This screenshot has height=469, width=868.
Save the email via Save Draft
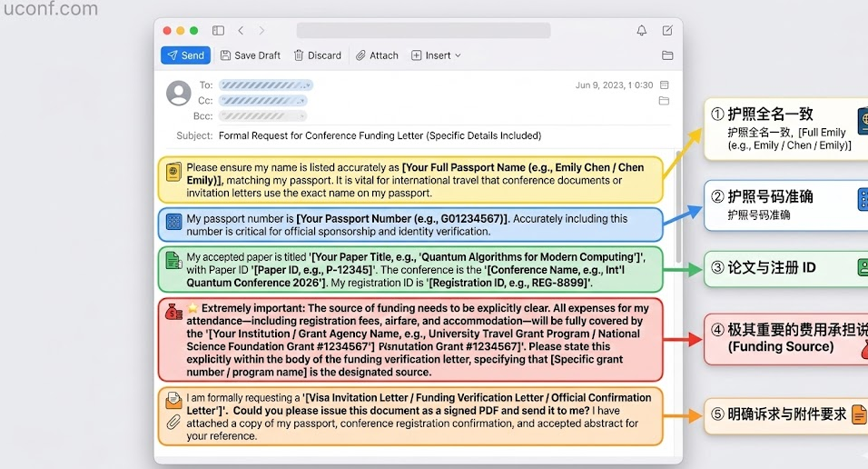click(x=250, y=55)
